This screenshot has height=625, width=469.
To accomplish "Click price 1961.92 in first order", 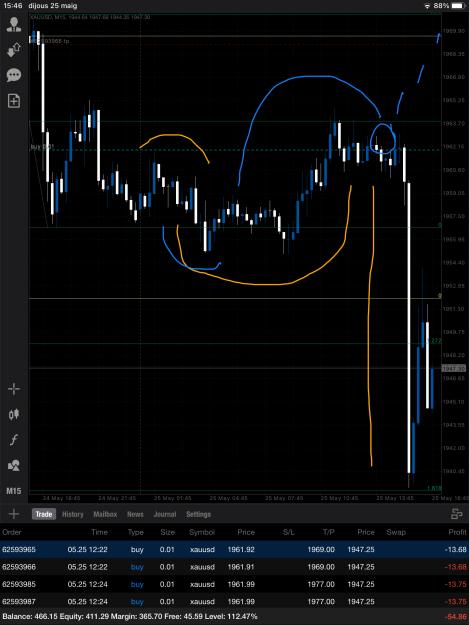I will pyautogui.click(x=241, y=549).
